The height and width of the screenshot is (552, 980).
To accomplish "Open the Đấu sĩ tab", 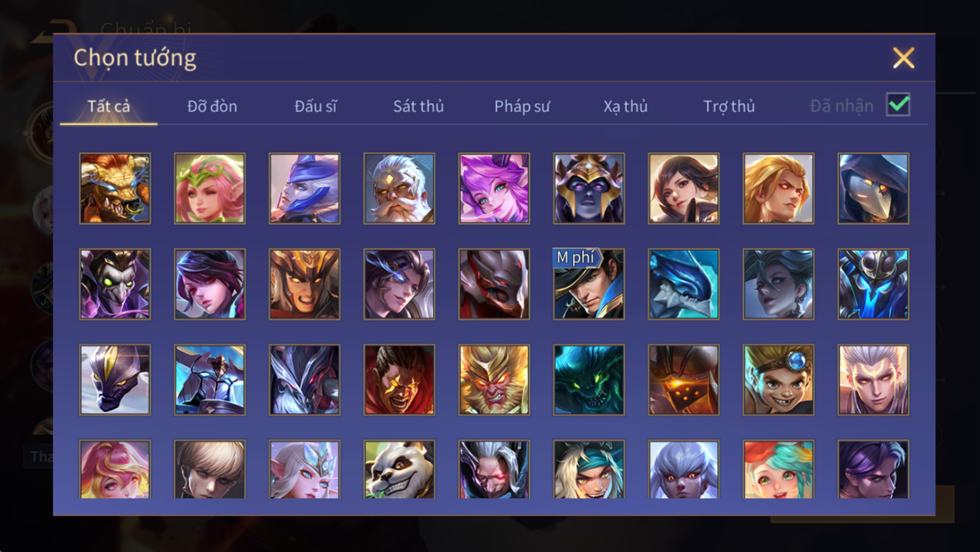I will point(315,106).
